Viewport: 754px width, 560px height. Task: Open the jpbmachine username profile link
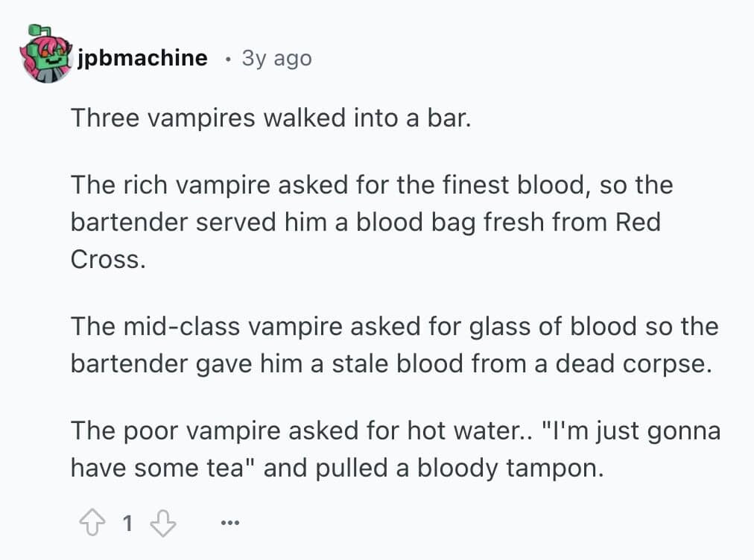pyautogui.click(x=142, y=57)
